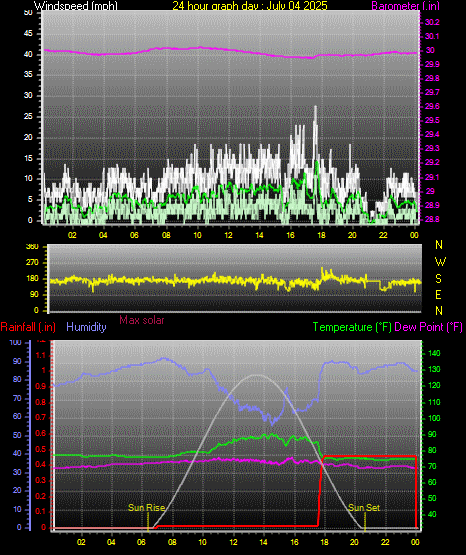Select the 30.2 barometer axis value
466x555 pixels.
(x=432, y=22)
